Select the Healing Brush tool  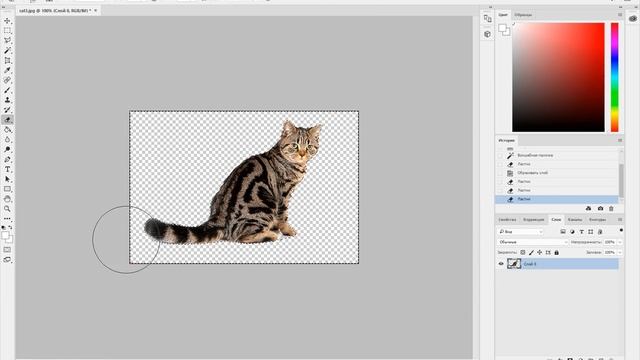(7, 80)
